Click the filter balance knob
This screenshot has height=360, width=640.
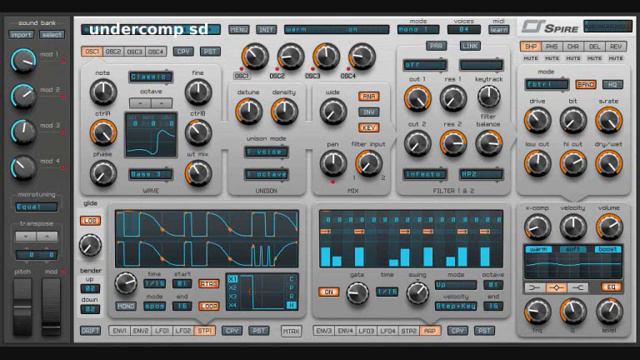pos(489,143)
